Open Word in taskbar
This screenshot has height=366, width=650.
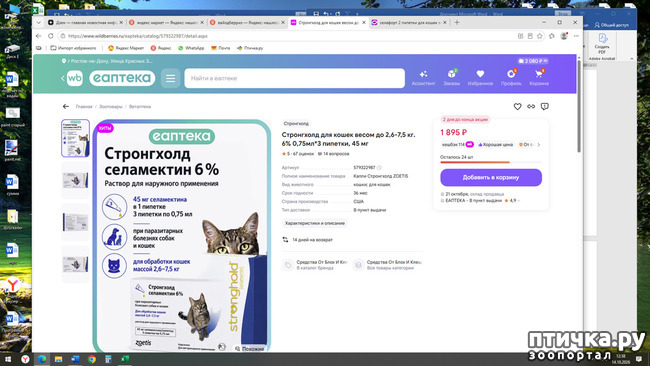tap(75, 359)
